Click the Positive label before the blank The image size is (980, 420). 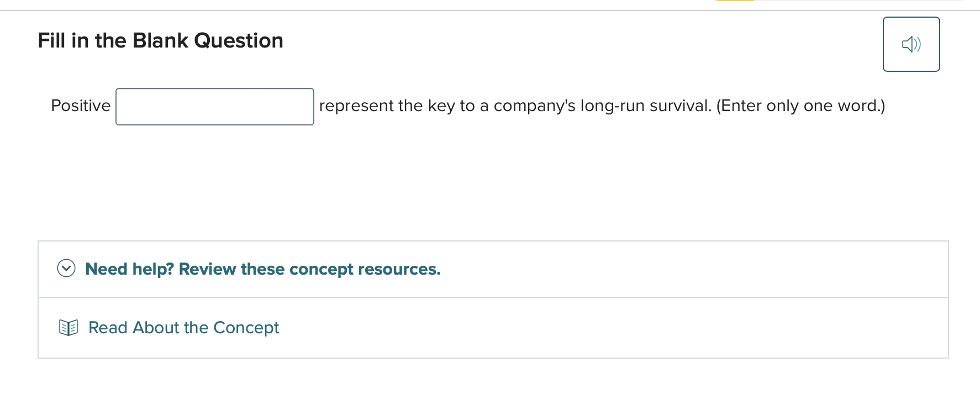pos(81,106)
